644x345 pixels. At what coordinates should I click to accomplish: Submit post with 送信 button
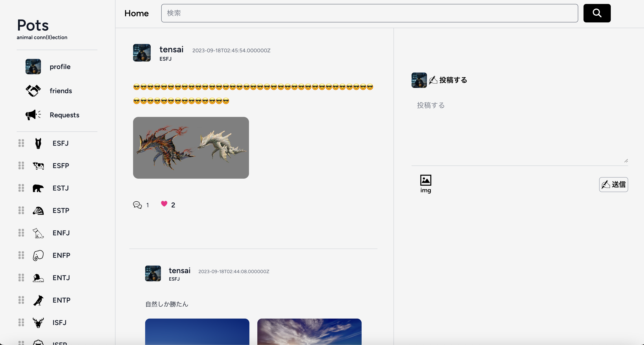[x=613, y=185]
